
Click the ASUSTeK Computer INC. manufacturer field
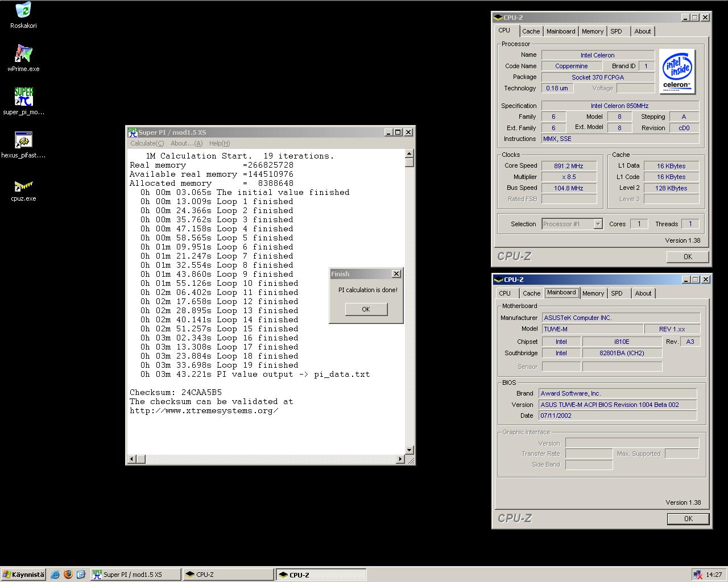tap(621, 318)
